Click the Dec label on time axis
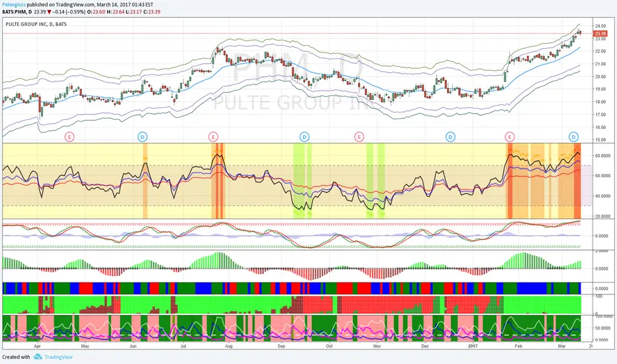This screenshot has width=617, height=364. (425, 346)
